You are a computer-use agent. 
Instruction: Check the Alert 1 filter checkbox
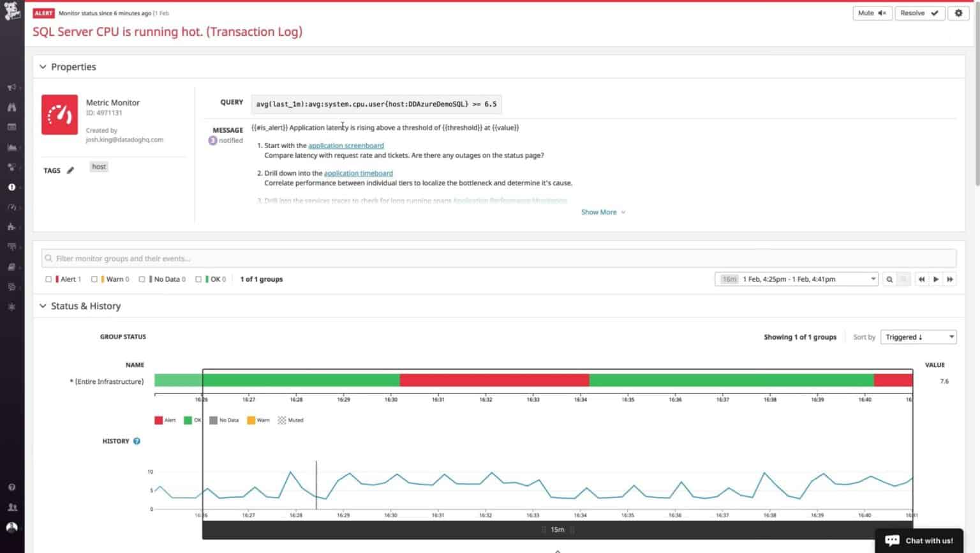(48, 279)
